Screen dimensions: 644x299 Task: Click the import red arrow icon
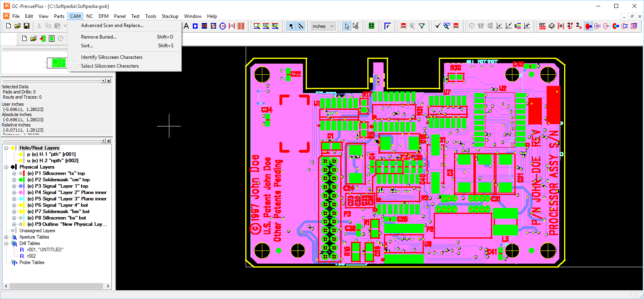[x=43, y=39]
